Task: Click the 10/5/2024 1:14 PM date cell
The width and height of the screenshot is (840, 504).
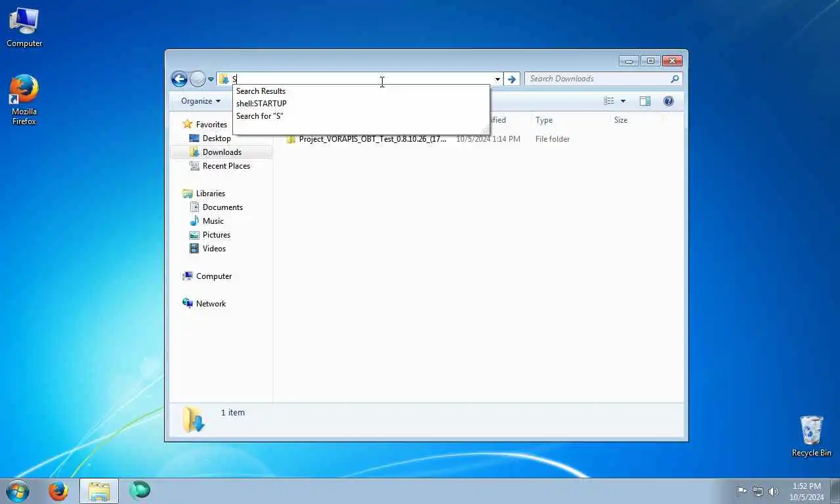Action: click(488, 139)
